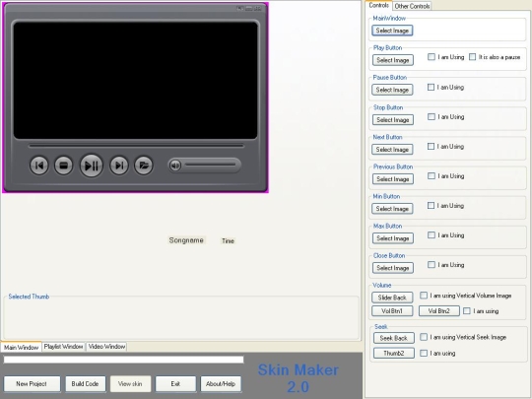Select Image for Max Button
This screenshot has width=532, height=399.
pyautogui.click(x=393, y=238)
